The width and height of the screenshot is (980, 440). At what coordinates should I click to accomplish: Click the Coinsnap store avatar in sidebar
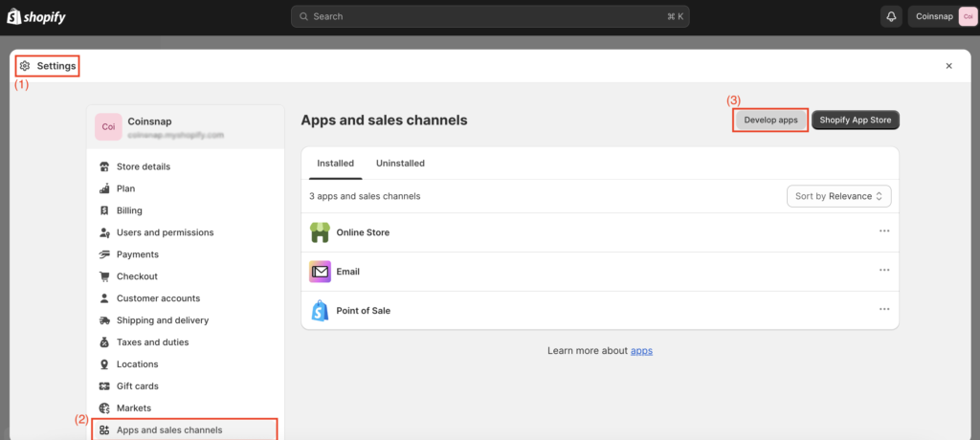[x=108, y=127]
